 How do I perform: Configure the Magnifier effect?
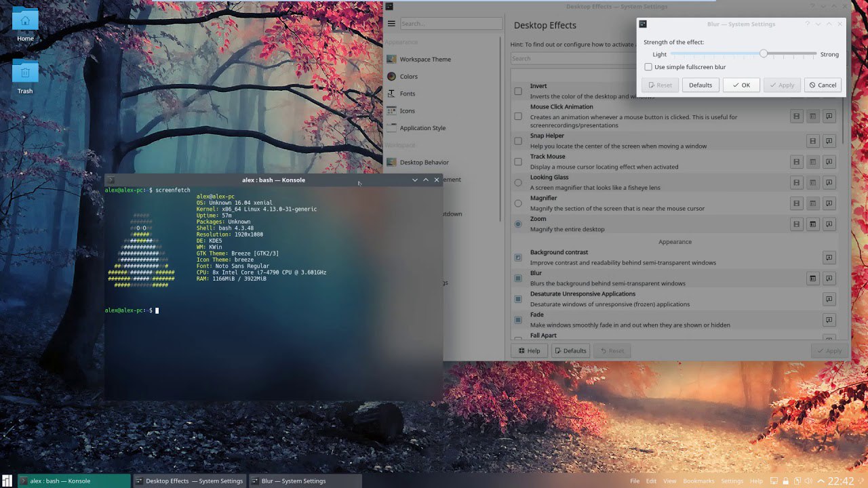click(x=812, y=203)
